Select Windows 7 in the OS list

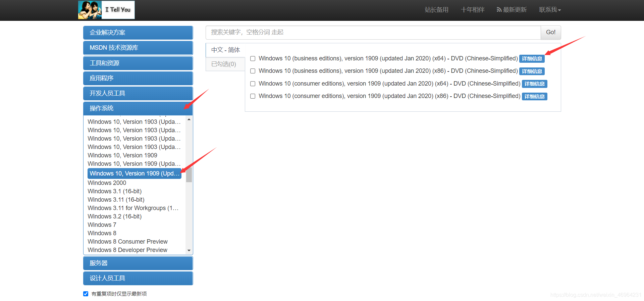pos(102,225)
